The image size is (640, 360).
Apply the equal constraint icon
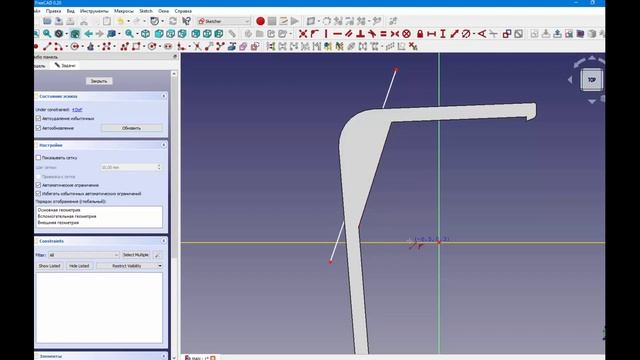[x=383, y=34]
